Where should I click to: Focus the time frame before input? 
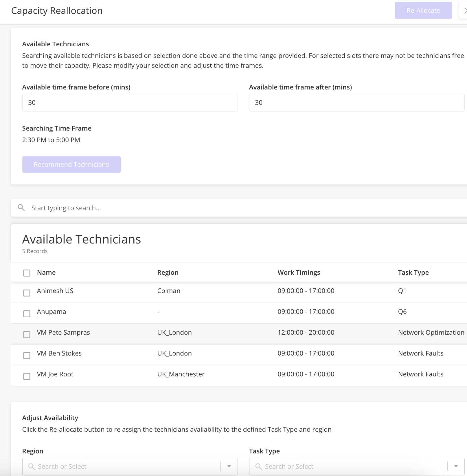pos(130,102)
